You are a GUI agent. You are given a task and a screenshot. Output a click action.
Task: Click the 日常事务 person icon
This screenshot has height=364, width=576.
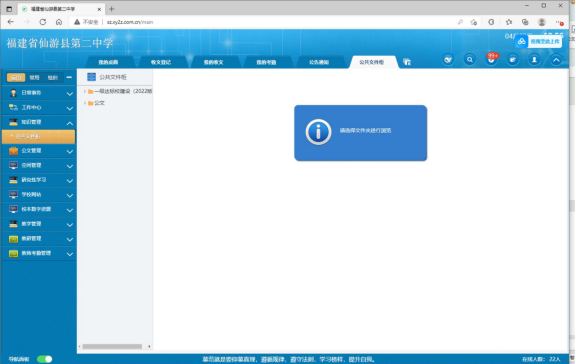(x=14, y=93)
